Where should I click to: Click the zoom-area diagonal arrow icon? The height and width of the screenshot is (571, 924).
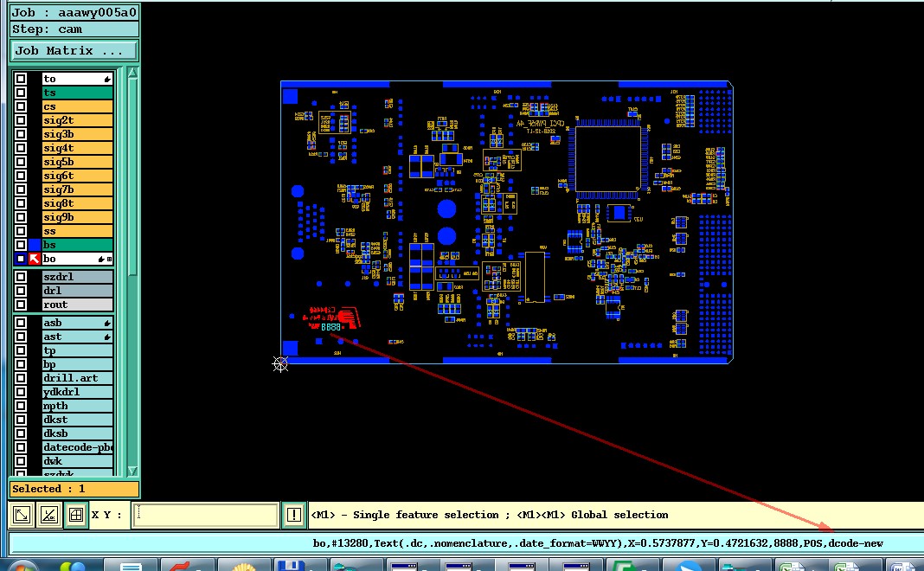tap(22, 515)
